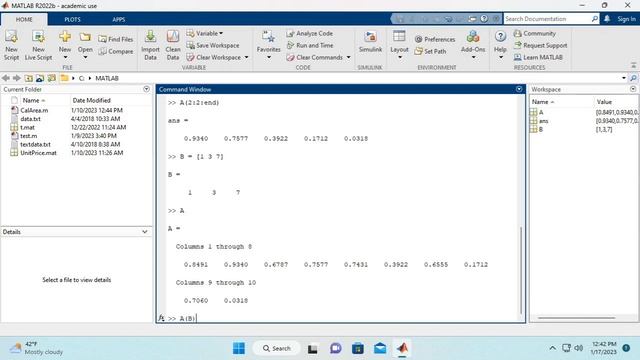Open Community link
Viewport: 640px width, 360px height.
pyautogui.click(x=535, y=33)
